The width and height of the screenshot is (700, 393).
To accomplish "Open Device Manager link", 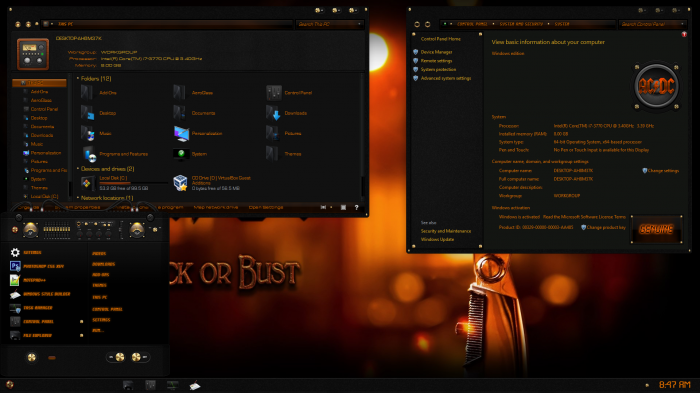I will click(x=436, y=52).
